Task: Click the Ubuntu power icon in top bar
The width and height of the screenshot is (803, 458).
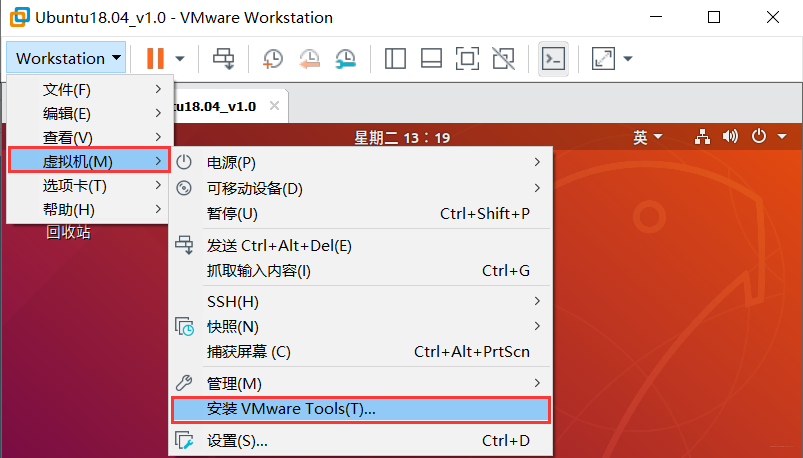Action: [759, 136]
